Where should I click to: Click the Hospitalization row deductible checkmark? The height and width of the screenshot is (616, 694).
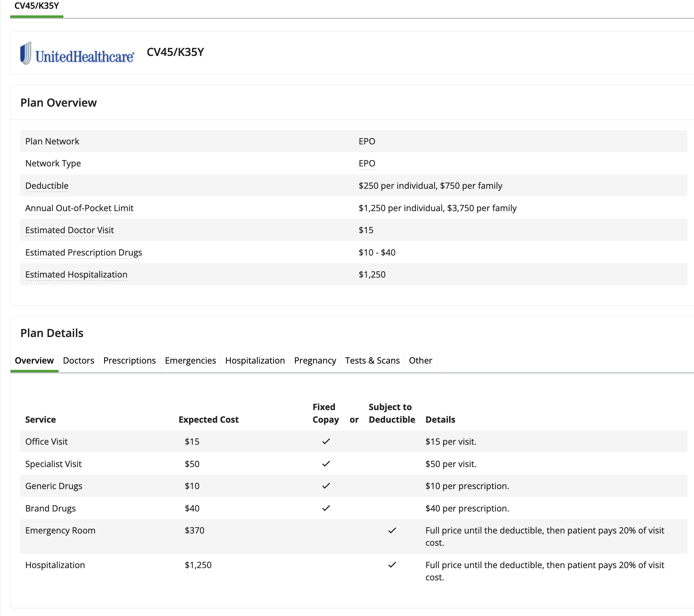(x=392, y=565)
